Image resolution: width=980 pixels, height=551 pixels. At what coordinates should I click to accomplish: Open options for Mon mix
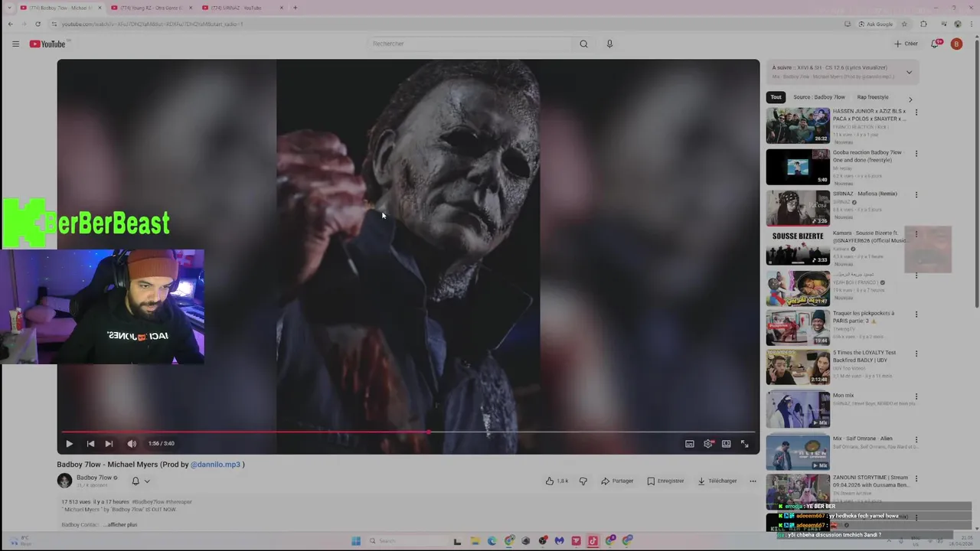pos(916,396)
